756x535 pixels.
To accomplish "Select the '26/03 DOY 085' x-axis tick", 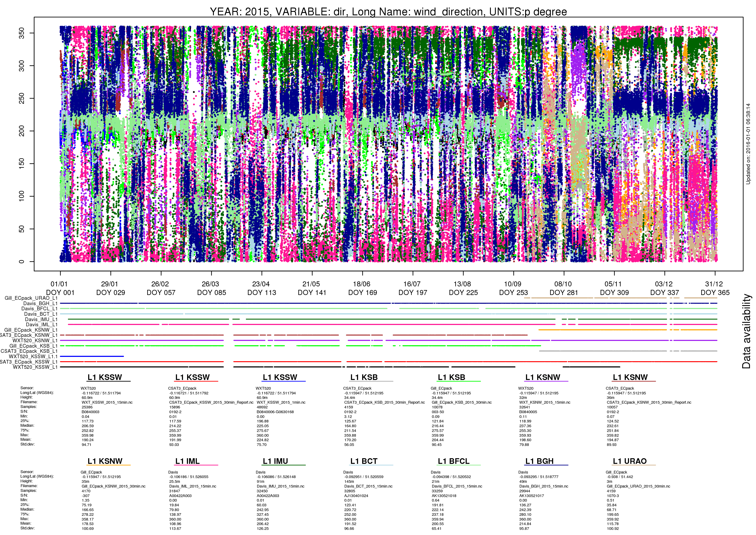I will 211,288.
